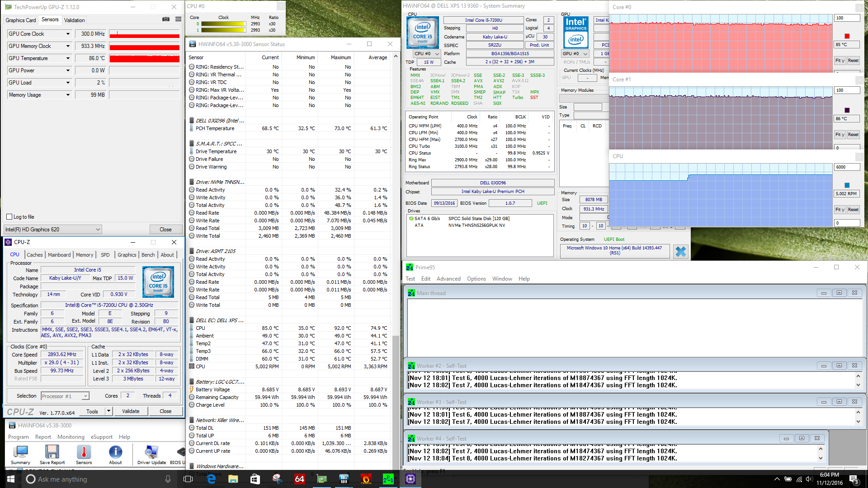868x488 pixels.
Task: Click GPU-Z screenshot camera icon
Action: tap(166, 19)
